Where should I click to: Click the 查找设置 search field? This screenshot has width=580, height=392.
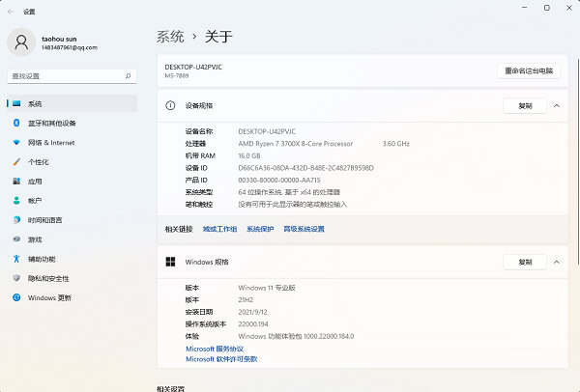pyautogui.click(x=72, y=76)
